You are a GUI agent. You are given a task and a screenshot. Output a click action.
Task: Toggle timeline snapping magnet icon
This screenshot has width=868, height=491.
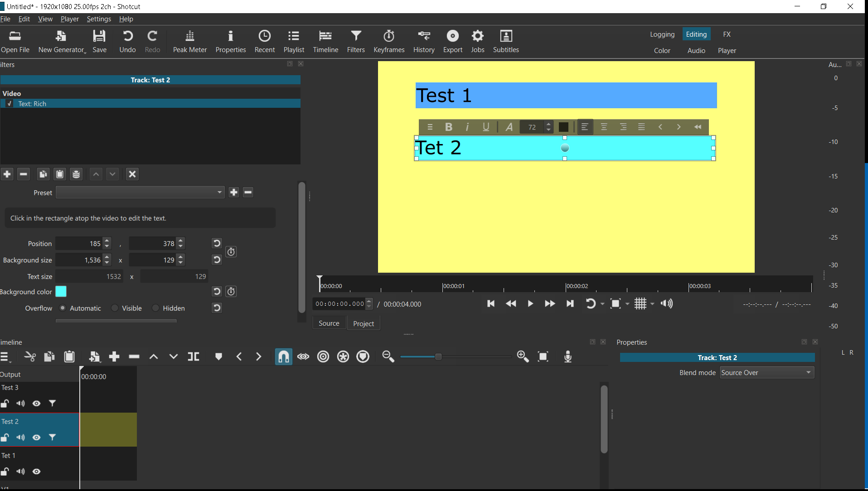[x=283, y=357]
